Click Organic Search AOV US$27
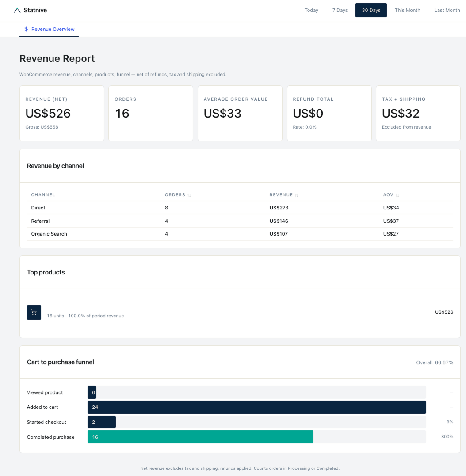Viewport: 466px width, 476px height. click(391, 234)
